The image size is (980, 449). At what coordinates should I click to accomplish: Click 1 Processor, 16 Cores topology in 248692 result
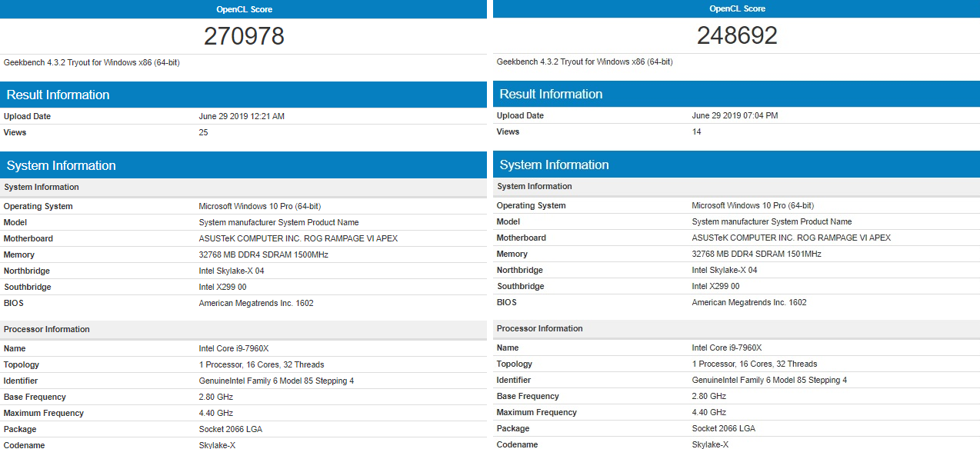[755, 364]
